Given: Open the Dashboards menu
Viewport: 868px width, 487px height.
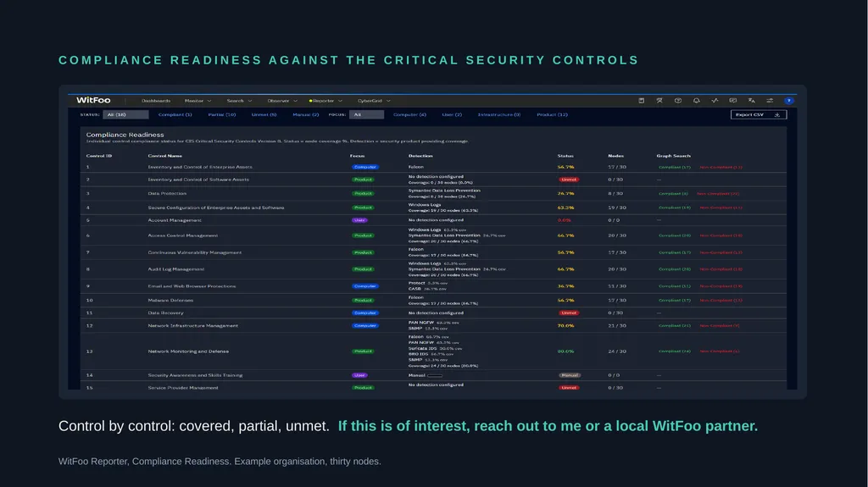Looking at the screenshot, I should (156, 101).
